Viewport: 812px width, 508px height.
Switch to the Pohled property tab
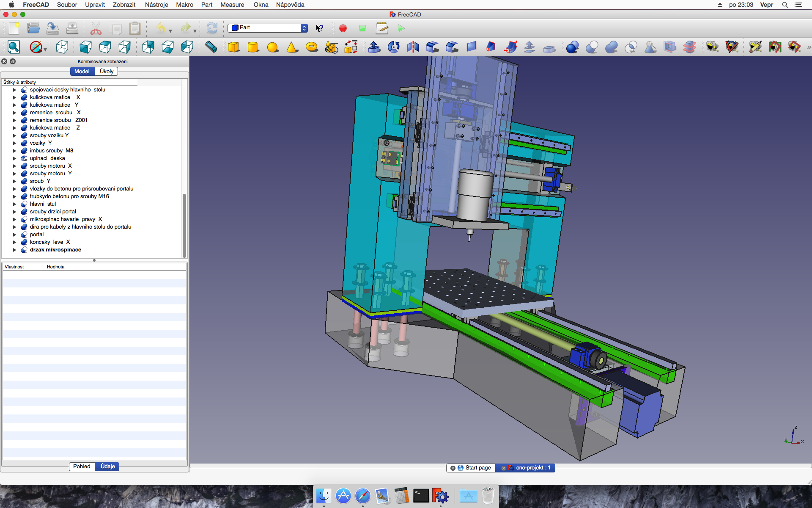(x=82, y=466)
